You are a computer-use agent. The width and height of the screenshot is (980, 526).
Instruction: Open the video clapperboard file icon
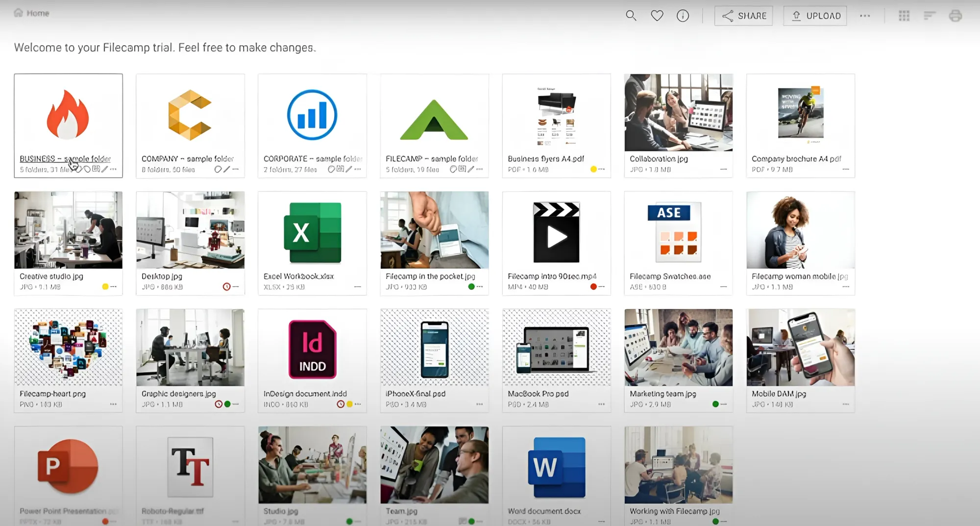[x=556, y=232]
